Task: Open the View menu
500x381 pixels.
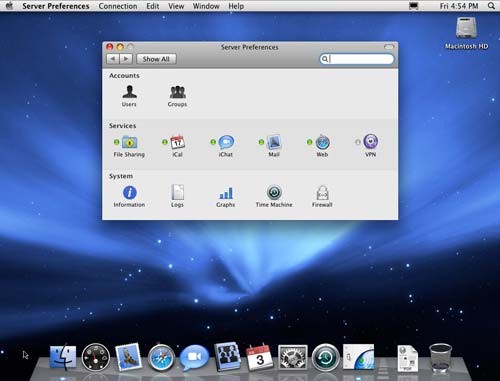Action: (x=176, y=6)
